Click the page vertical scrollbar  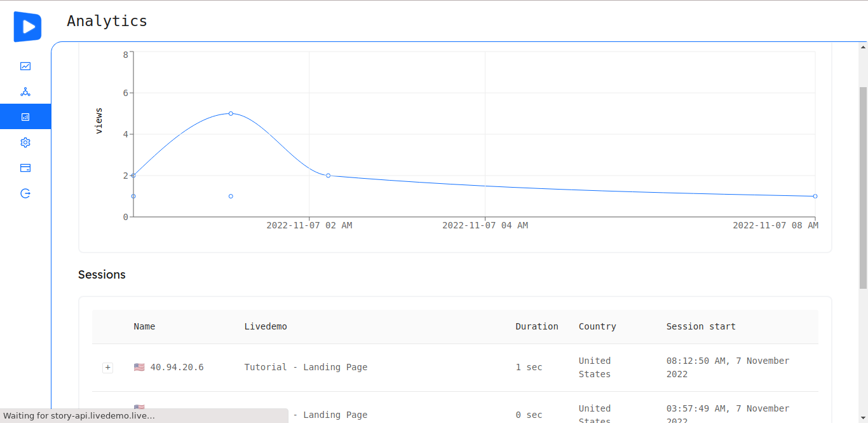click(x=863, y=188)
